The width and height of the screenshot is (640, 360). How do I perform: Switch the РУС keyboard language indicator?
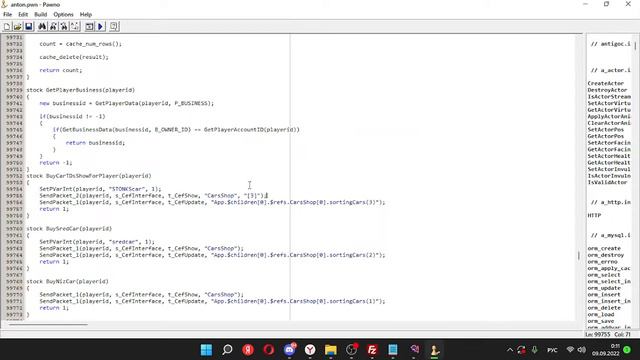(x=552, y=350)
